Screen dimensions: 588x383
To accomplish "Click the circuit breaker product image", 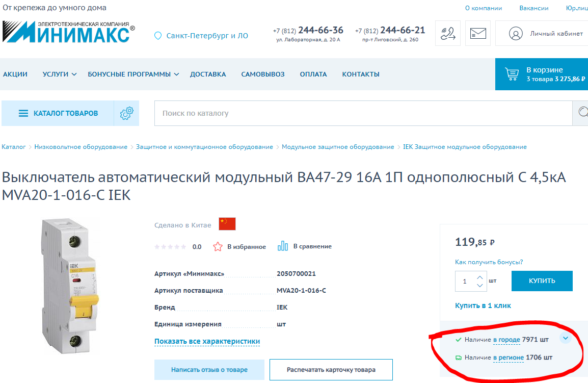I will click(x=70, y=286).
